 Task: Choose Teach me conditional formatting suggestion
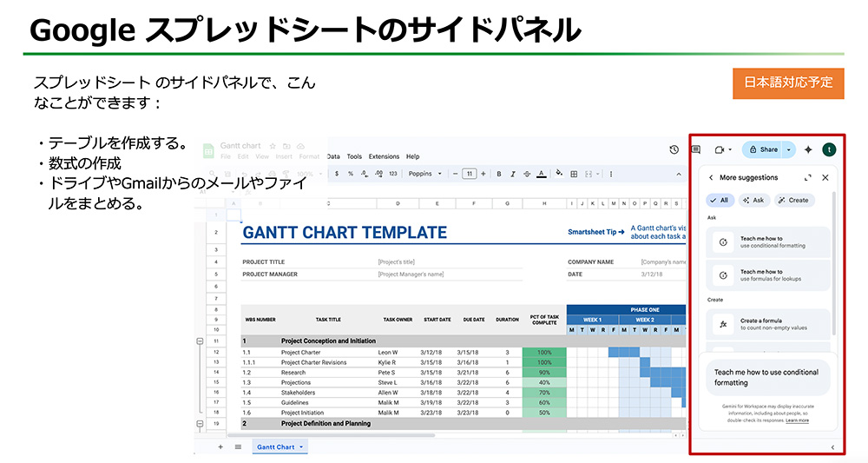tap(768, 242)
